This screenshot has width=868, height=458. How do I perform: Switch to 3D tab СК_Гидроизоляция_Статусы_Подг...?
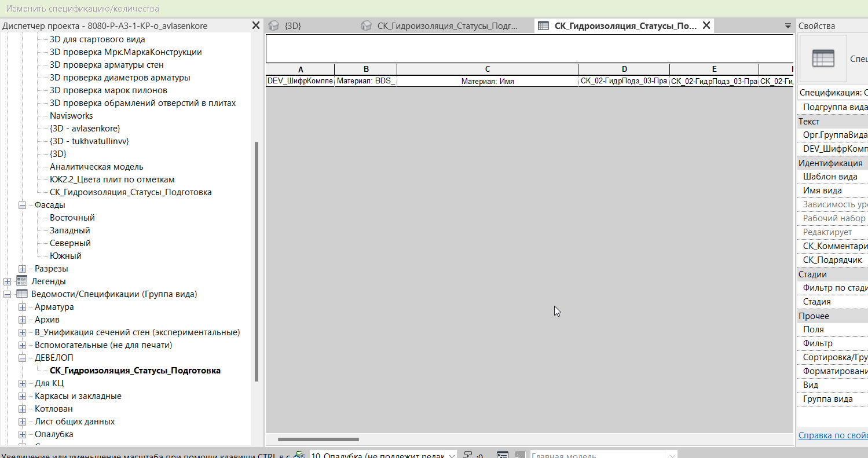point(447,25)
